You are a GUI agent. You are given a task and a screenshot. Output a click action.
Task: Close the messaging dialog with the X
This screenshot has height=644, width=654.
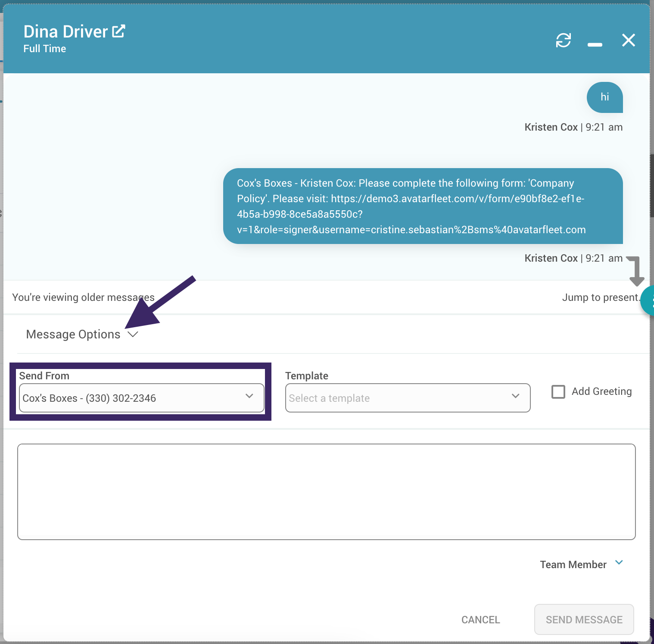tap(628, 41)
